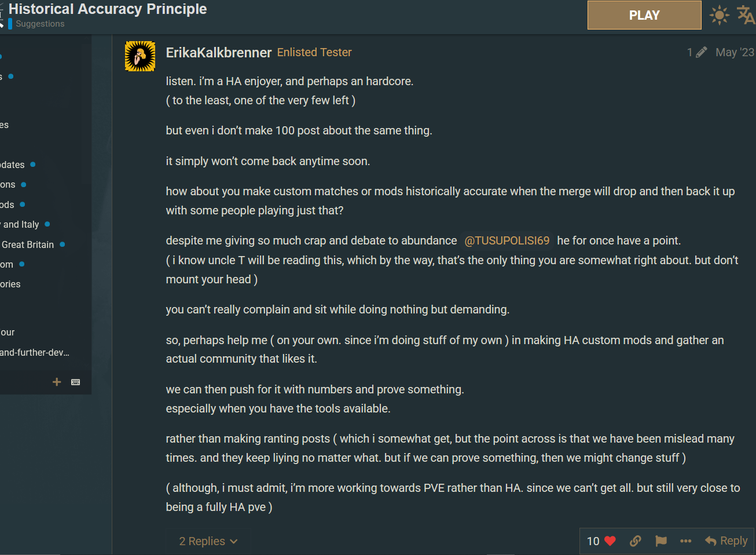This screenshot has height=555, width=756.
Task: Open @TUSUPOLISI69 mention link
Action: 507,240
